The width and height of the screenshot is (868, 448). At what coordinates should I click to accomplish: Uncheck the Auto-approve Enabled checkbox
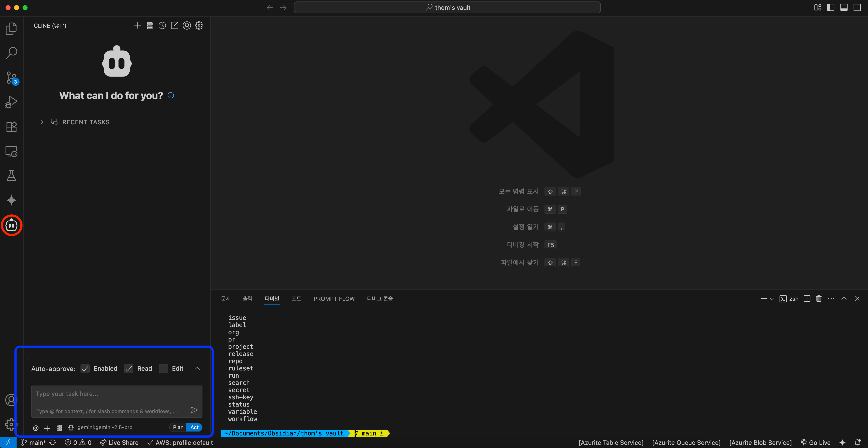tap(85, 369)
